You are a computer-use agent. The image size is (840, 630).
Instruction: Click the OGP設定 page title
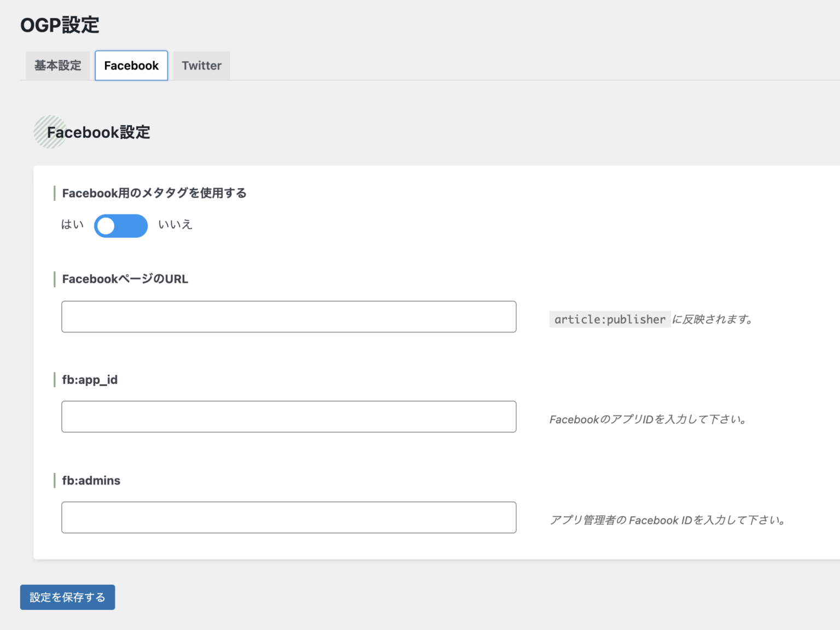tap(59, 25)
